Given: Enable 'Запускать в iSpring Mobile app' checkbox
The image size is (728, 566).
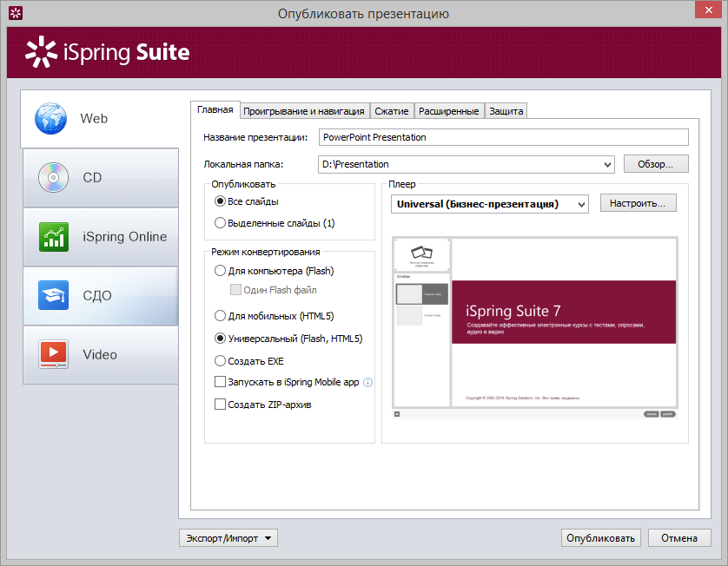Looking at the screenshot, I should tap(220, 382).
